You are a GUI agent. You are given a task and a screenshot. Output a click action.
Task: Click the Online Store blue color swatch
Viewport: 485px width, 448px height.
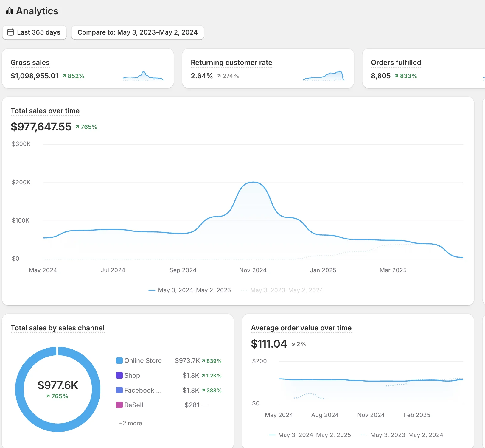[119, 361]
